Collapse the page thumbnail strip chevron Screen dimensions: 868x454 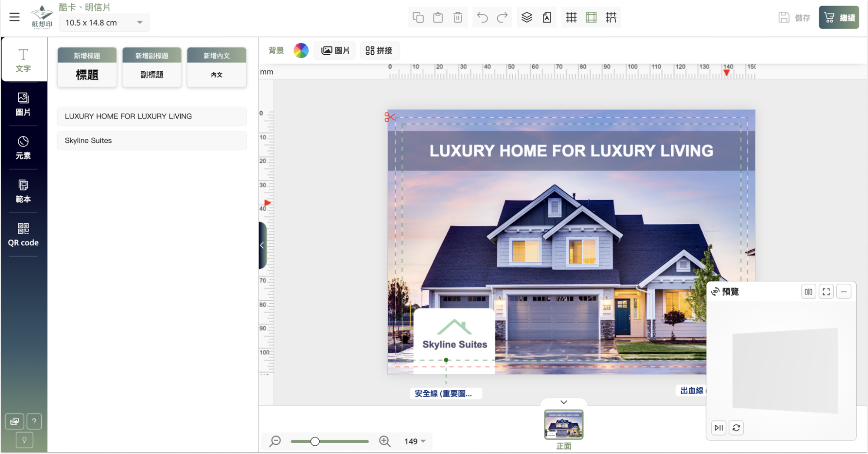564,402
